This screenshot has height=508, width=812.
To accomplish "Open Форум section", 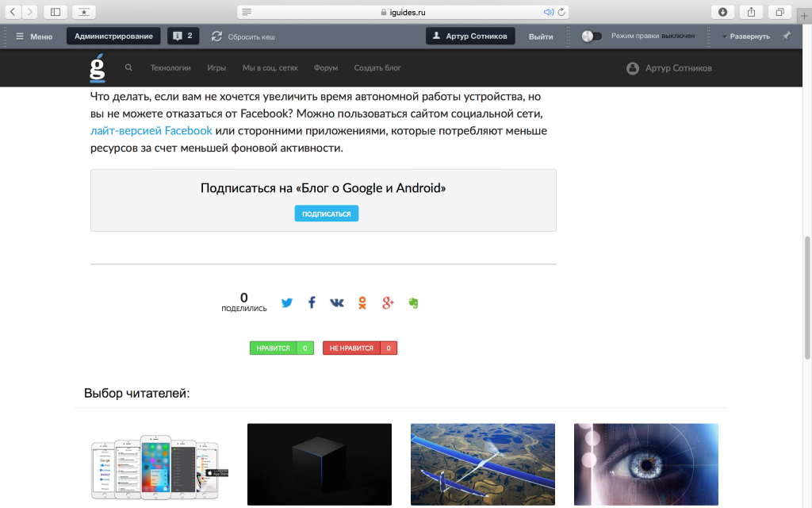I will click(326, 68).
